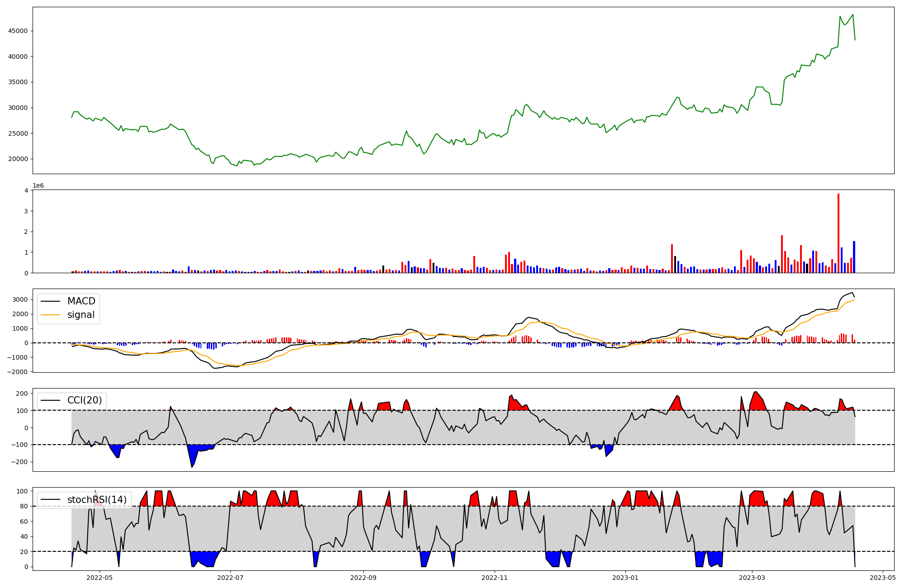
Task: Click the 1e6 volume scale multiplier
Action: 38,186
